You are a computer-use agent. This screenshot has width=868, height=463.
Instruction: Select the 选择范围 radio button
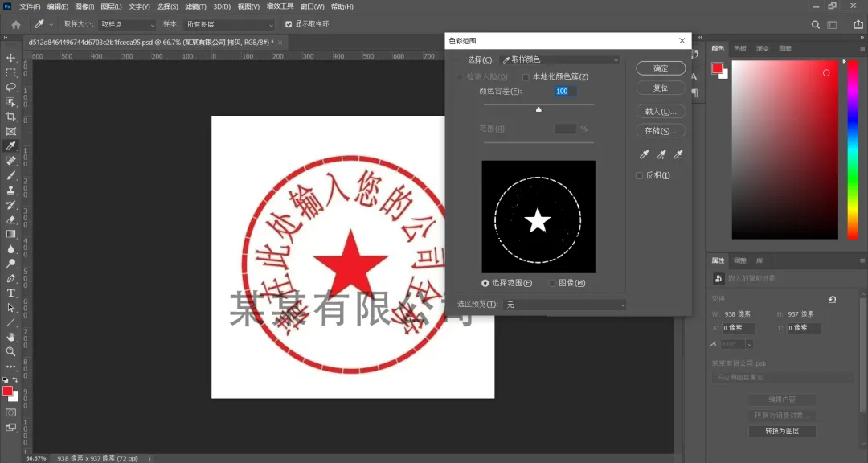485,283
